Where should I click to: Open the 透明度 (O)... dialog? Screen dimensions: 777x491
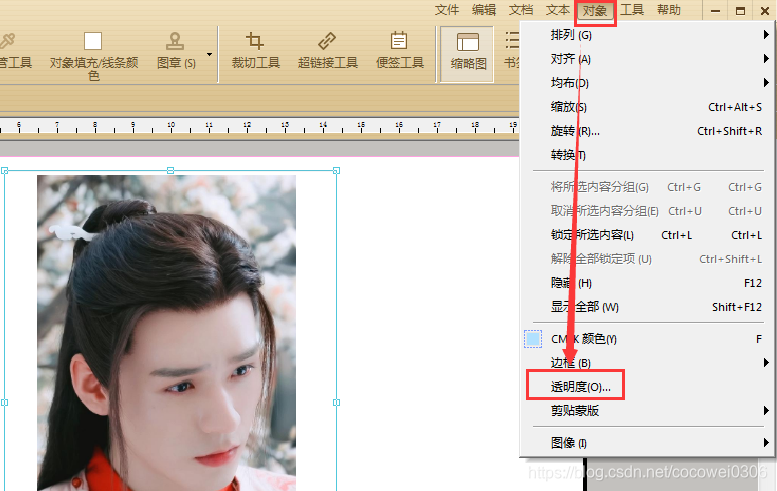[x=647, y=386]
